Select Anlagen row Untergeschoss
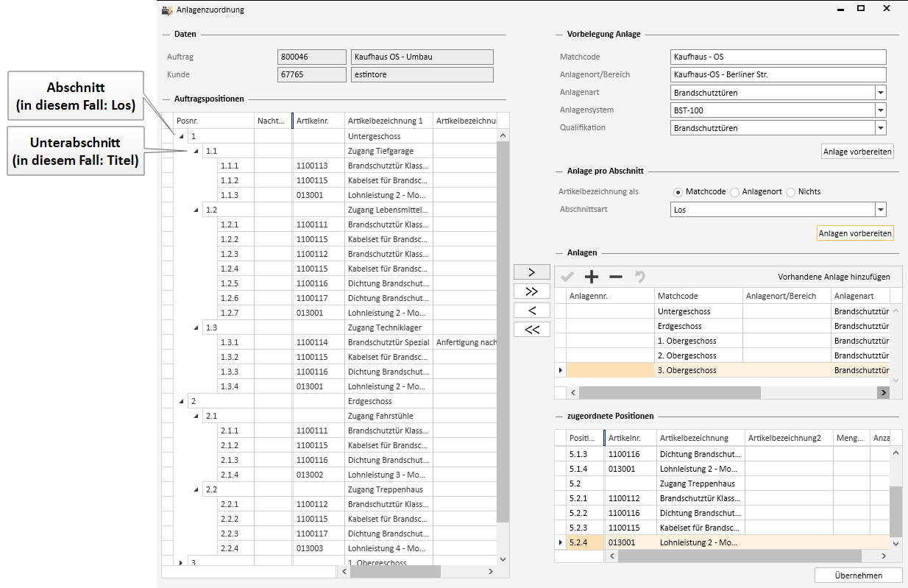Viewport: 908px width, 588px height. pos(722,311)
